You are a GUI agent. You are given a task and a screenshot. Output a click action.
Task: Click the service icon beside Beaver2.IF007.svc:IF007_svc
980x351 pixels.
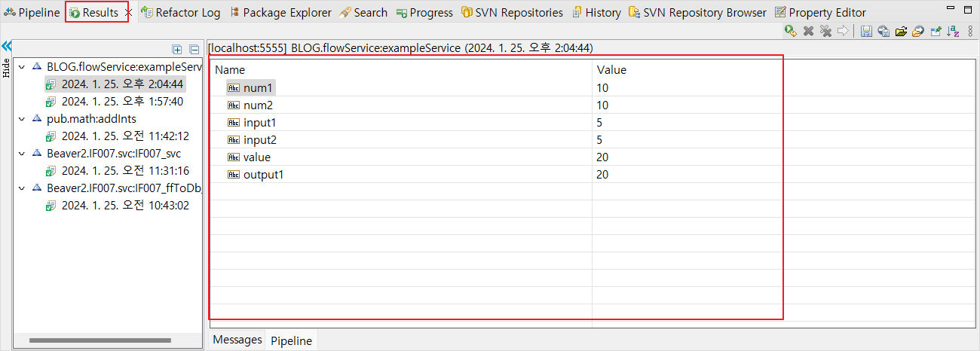click(x=37, y=153)
